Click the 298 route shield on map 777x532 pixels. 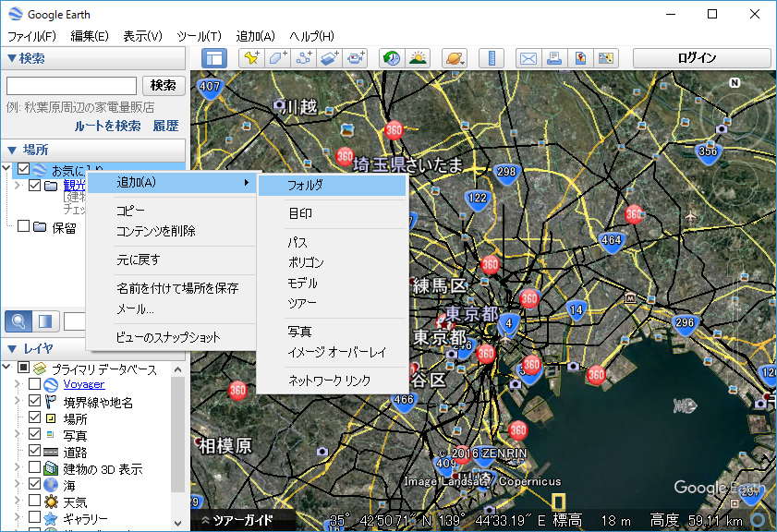coord(506,173)
